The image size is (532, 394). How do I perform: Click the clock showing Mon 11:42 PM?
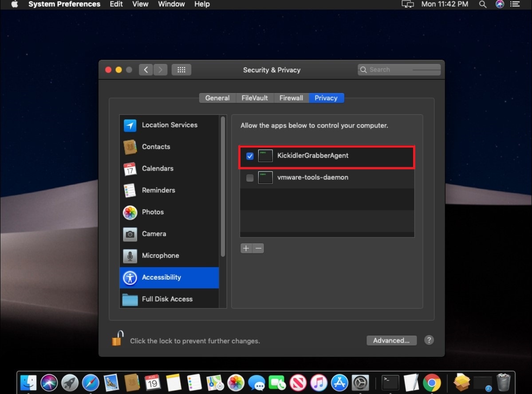click(445, 4)
